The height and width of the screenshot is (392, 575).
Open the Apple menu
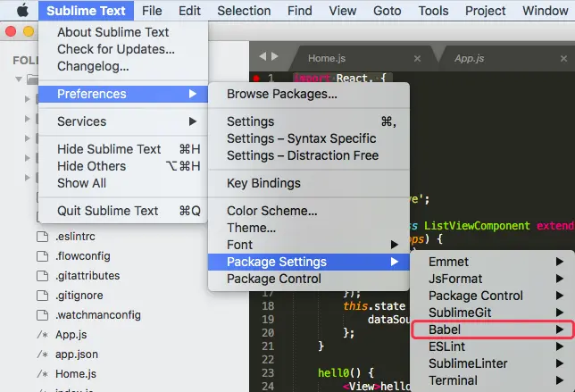pos(22,10)
